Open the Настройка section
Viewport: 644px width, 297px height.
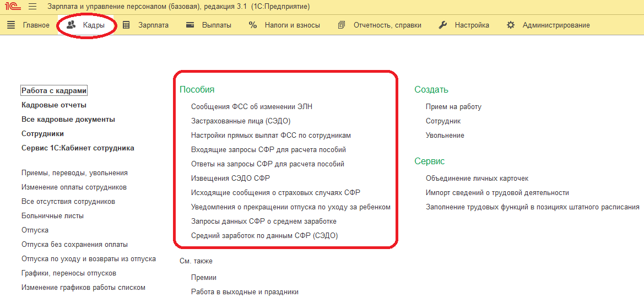click(x=464, y=25)
